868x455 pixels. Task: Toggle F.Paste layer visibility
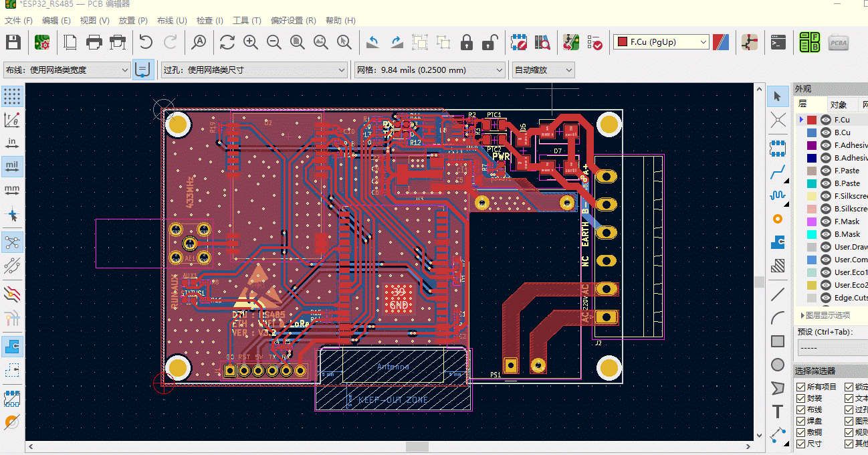pos(826,171)
